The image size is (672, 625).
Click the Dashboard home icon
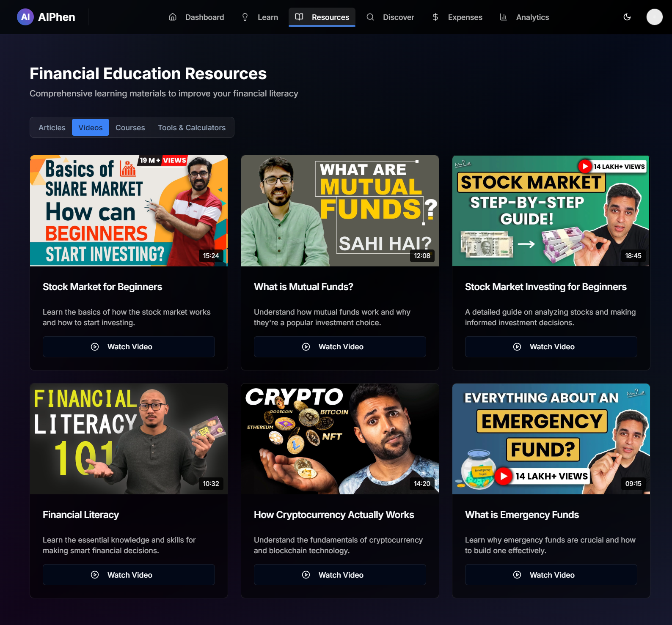[x=173, y=17]
